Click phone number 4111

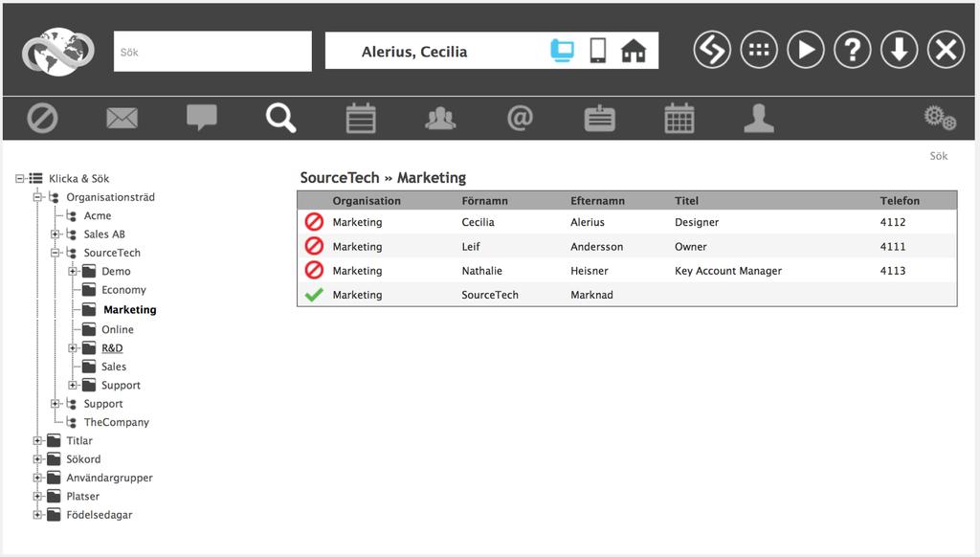[893, 246]
